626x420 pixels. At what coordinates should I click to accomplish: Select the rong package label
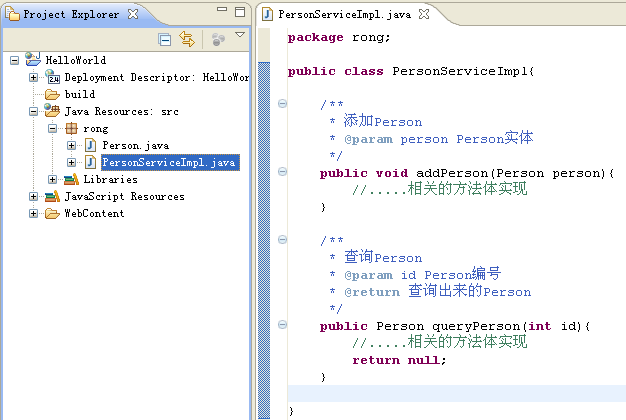96,129
